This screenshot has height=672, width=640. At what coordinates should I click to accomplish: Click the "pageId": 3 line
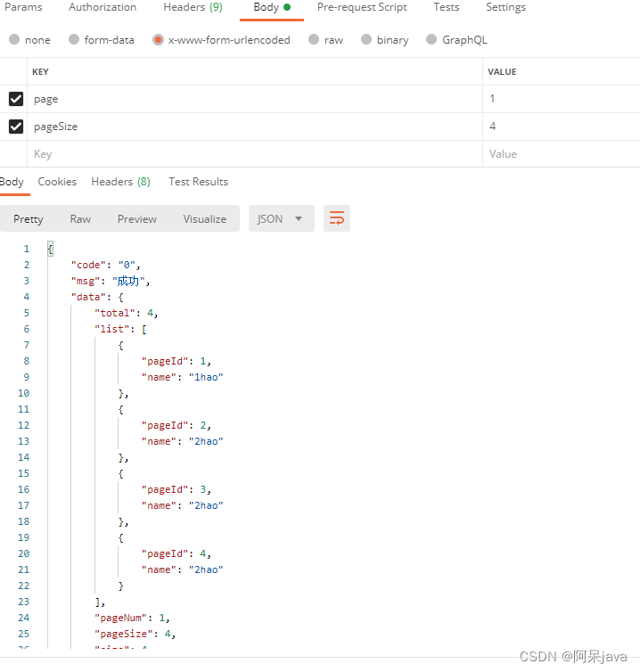pyautogui.click(x=176, y=490)
